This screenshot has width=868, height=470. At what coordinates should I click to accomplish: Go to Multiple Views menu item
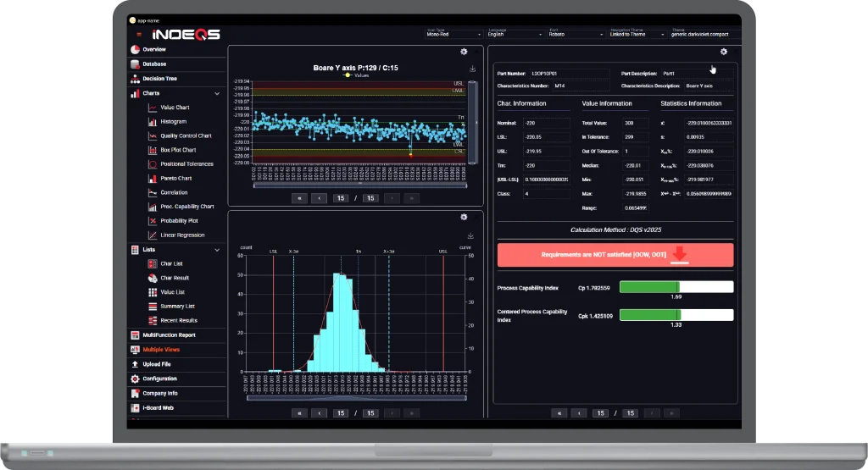click(160, 350)
